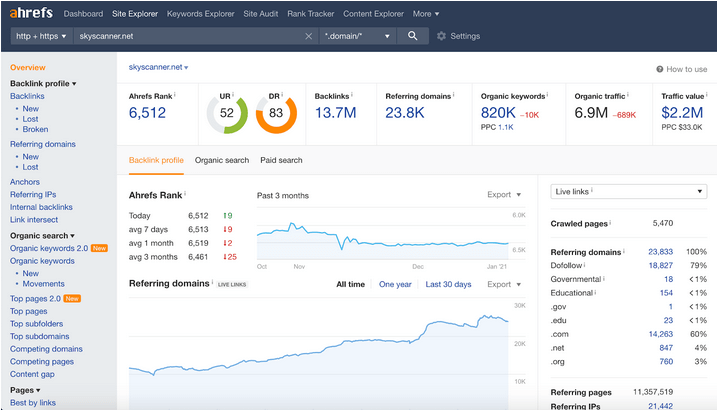Switch the chart range to One year
This screenshot has height=410, width=718.
coord(395,284)
